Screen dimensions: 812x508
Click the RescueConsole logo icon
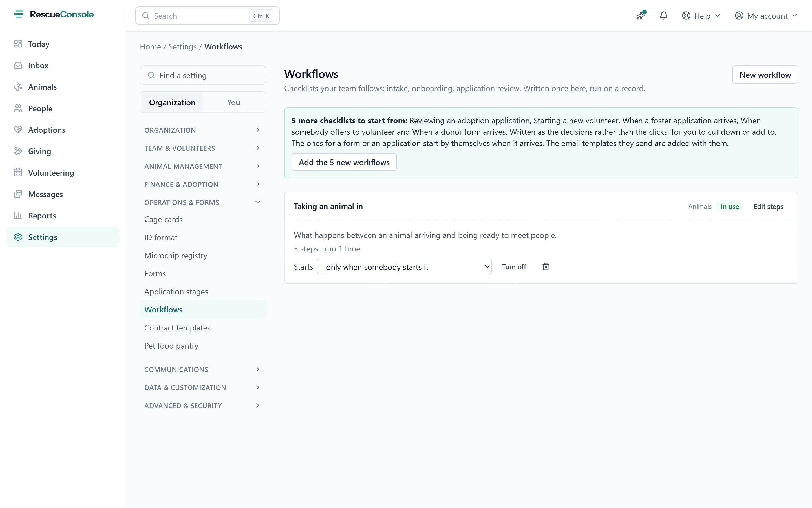18,14
